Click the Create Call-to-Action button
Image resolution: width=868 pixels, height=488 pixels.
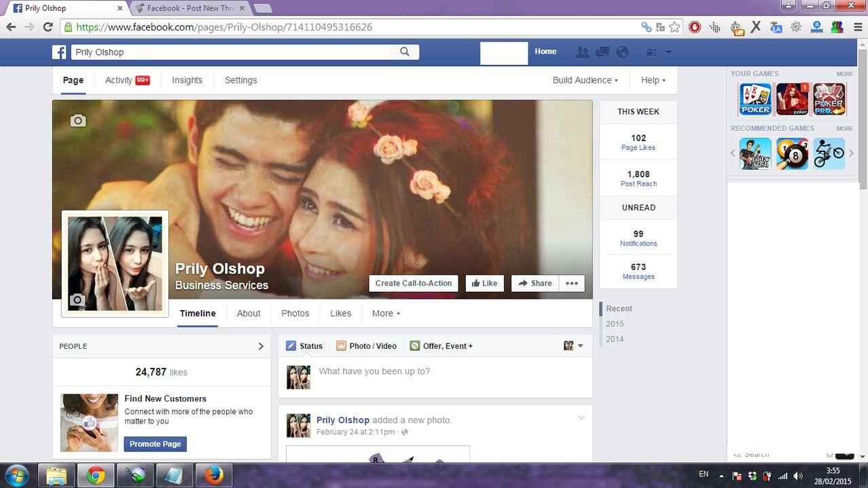tap(414, 284)
